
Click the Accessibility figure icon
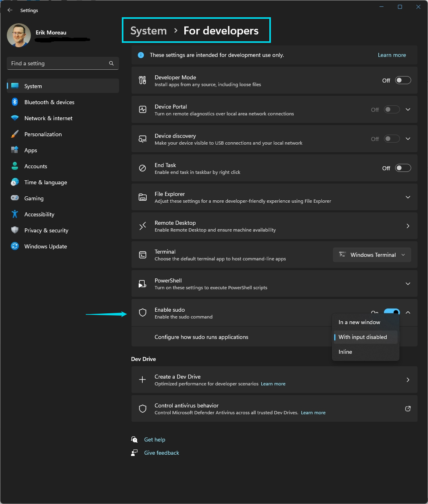tap(15, 214)
